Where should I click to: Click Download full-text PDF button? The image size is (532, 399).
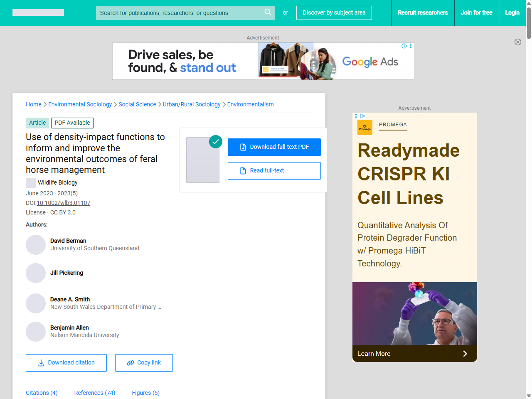click(x=274, y=147)
